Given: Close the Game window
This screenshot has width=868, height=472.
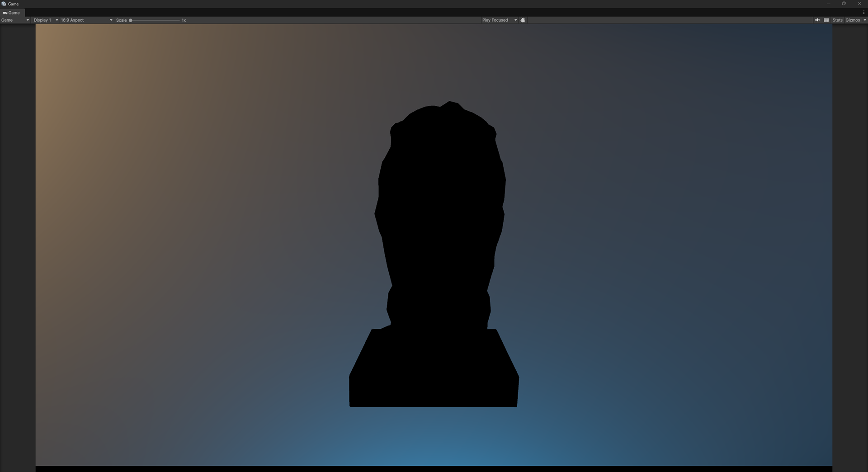Looking at the screenshot, I should (859, 4).
